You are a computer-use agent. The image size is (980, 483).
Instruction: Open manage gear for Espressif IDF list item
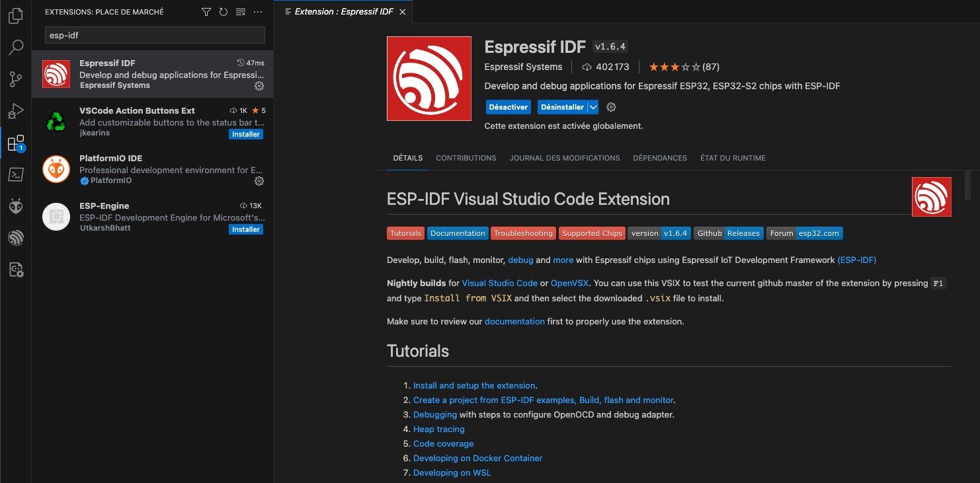tap(259, 86)
